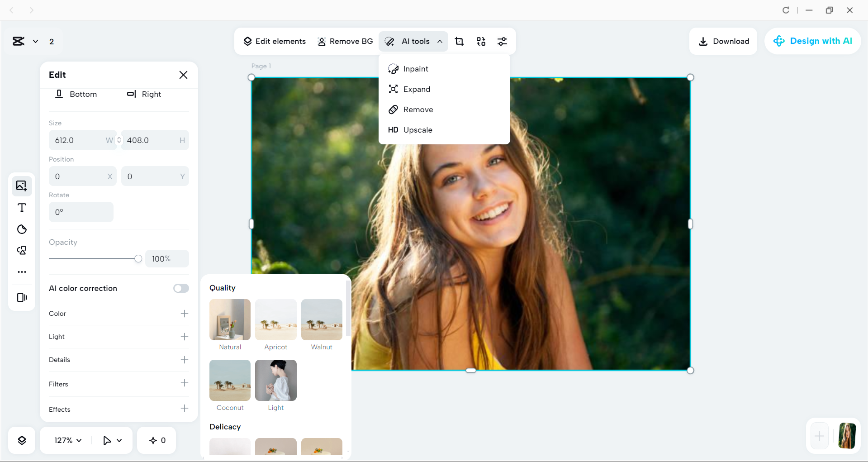Click the project name '2'

(52, 42)
